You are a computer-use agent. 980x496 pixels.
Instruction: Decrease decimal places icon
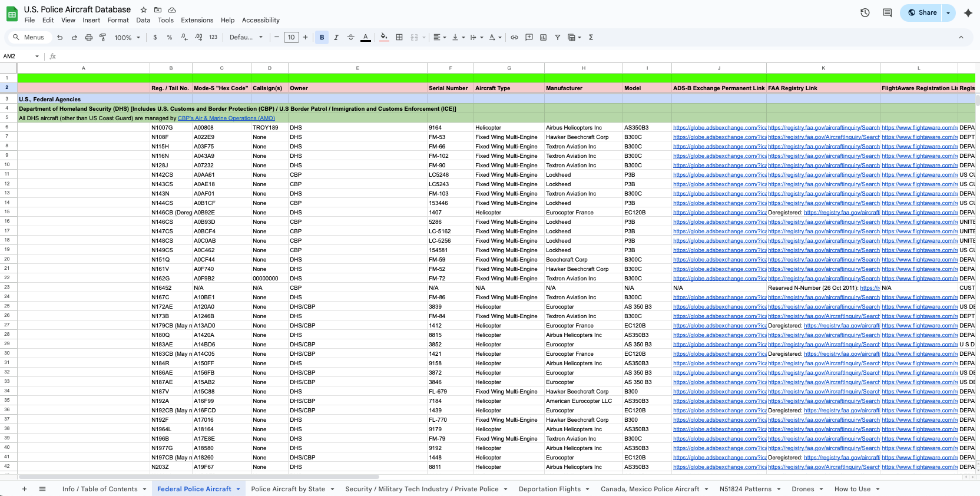pos(184,37)
